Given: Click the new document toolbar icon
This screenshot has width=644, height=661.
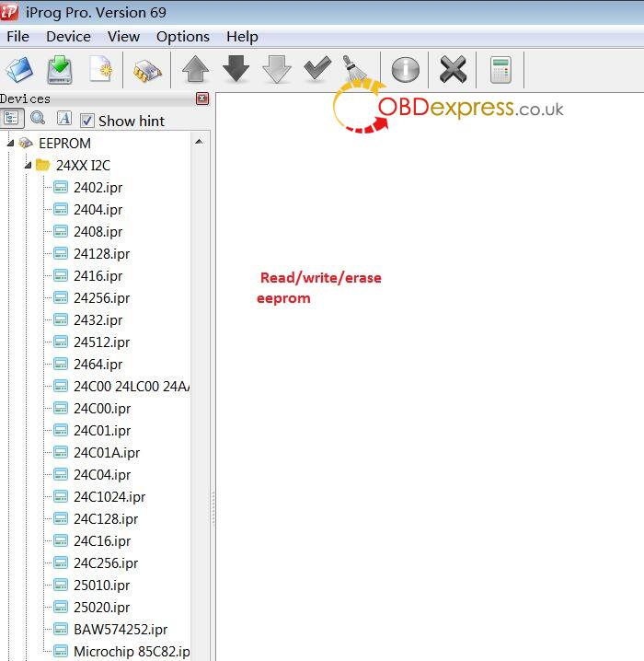Looking at the screenshot, I should (x=100, y=70).
